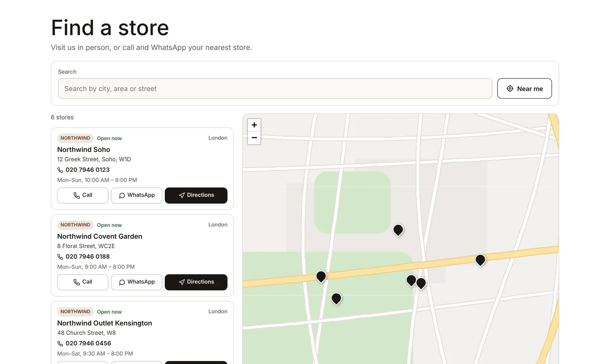Click the Near me button
Image resolution: width=610 pixels, height=364 pixels.
click(524, 89)
